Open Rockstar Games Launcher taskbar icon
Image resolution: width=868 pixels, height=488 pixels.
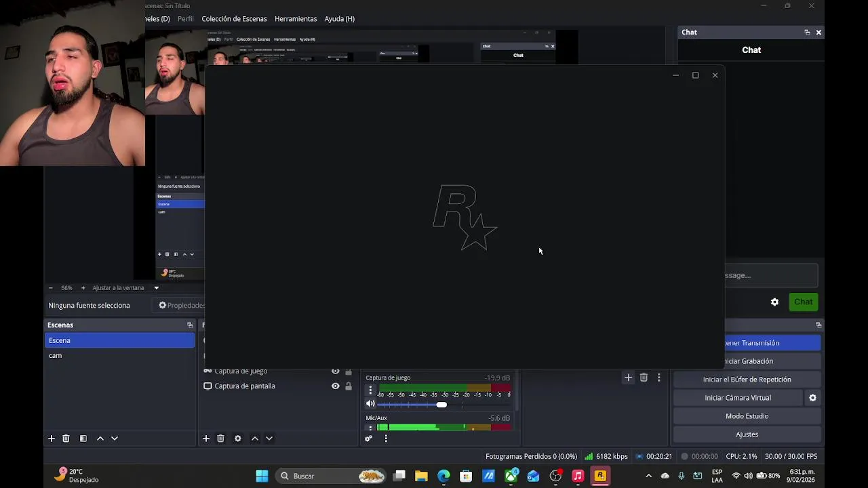[x=600, y=476]
